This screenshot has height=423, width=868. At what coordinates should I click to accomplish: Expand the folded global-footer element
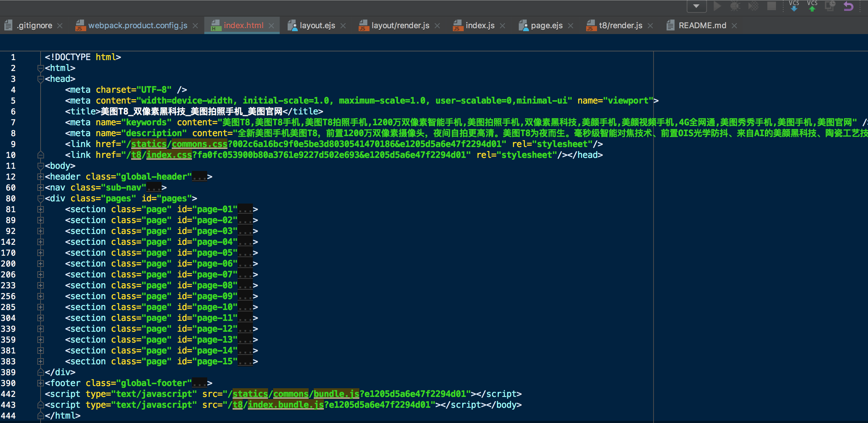click(40, 383)
